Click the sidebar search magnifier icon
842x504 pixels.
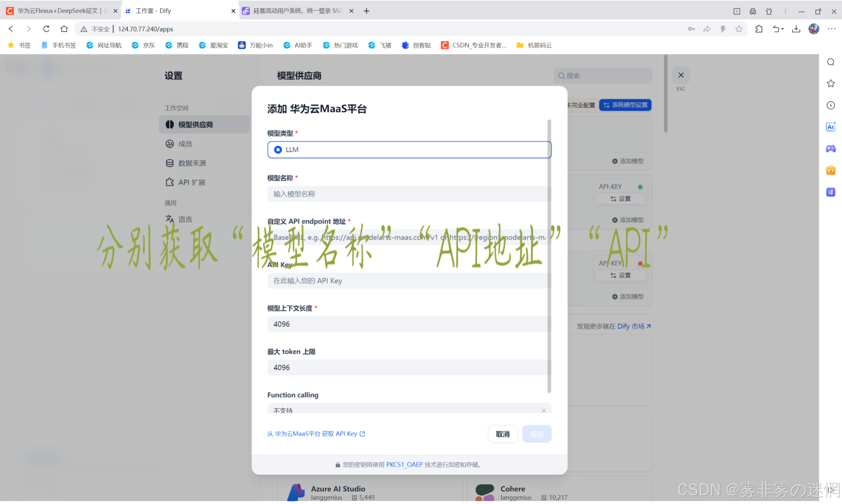click(830, 62)
